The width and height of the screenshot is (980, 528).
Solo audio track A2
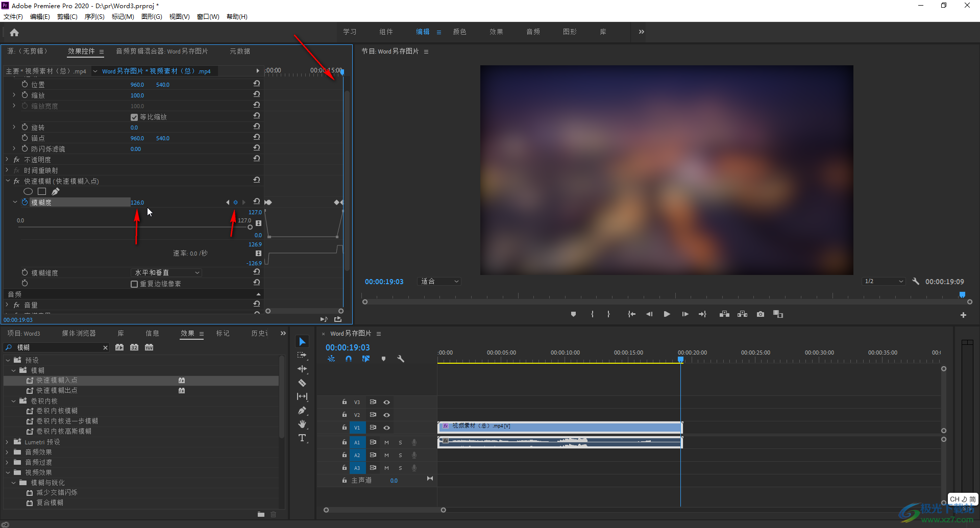pos(400,455)
